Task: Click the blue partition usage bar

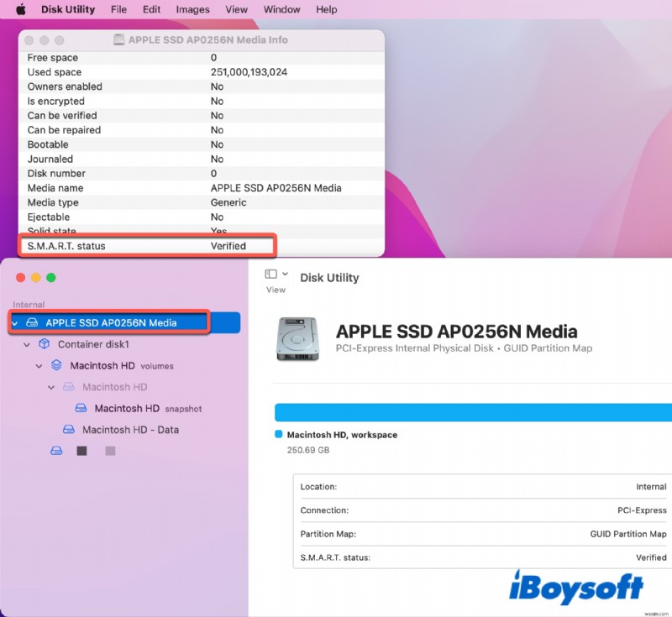Action: pos(470,411)
